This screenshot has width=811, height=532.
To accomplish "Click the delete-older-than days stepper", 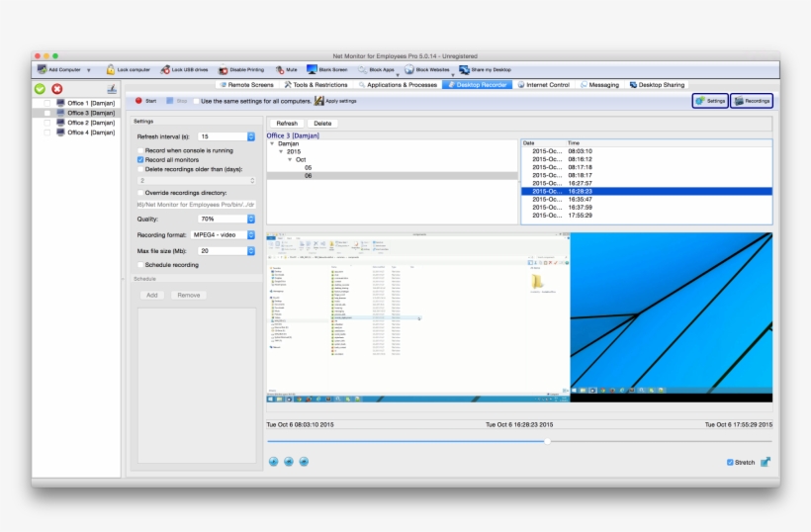I will (x=252, y=180).
